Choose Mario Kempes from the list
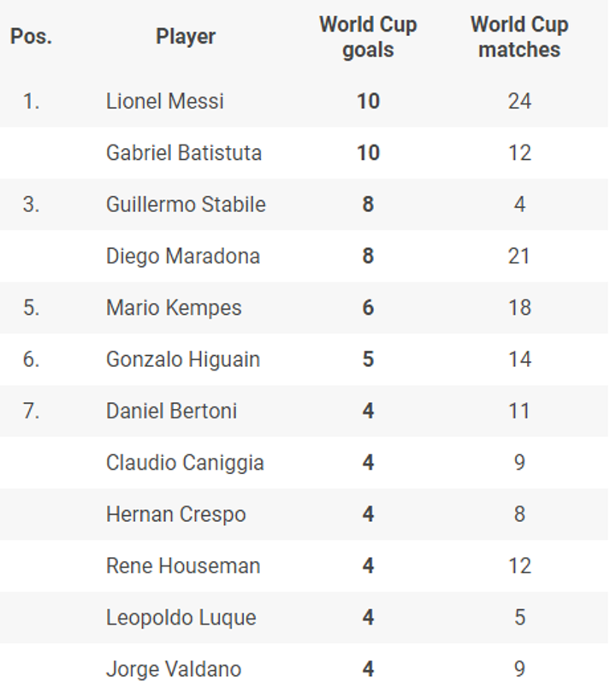 point(174,308)
